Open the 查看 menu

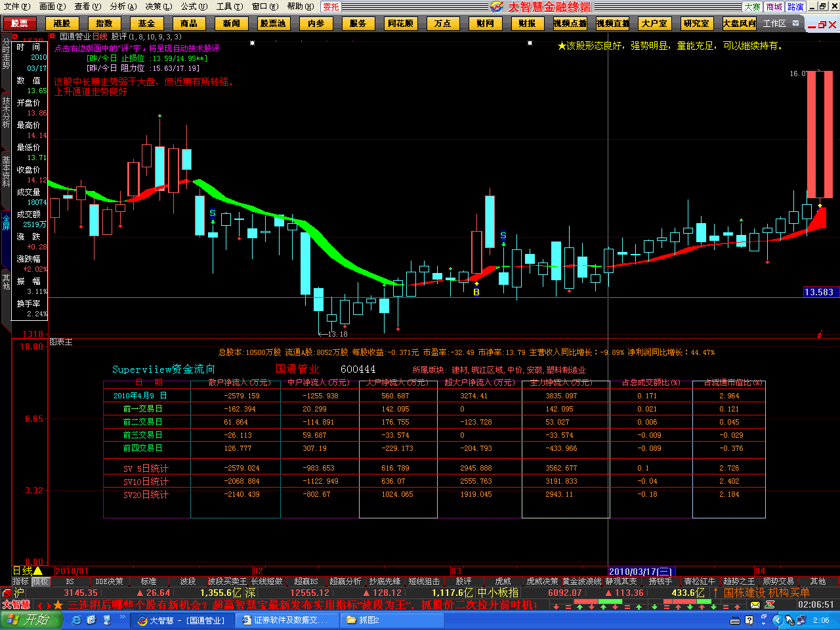88,7
